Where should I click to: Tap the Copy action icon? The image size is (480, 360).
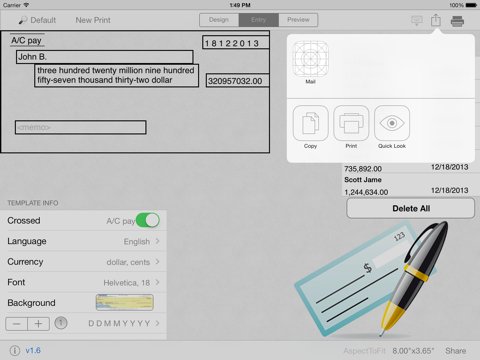click(310, 123)
